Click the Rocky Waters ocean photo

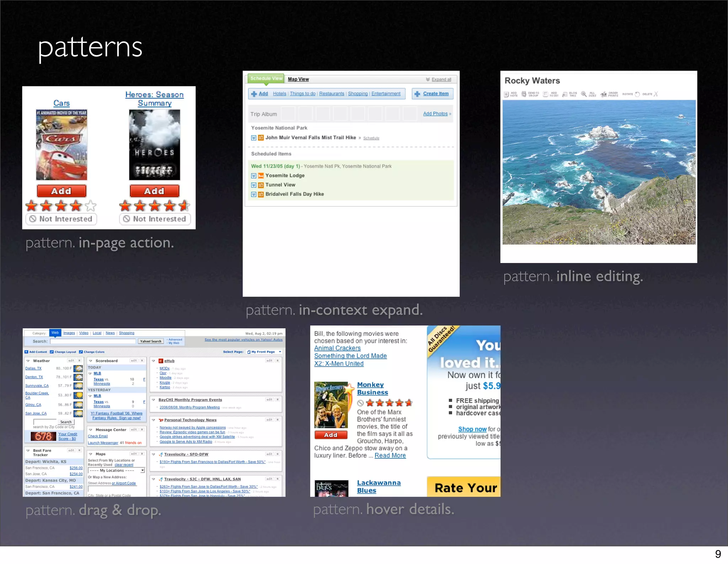[x=599, y=172]
